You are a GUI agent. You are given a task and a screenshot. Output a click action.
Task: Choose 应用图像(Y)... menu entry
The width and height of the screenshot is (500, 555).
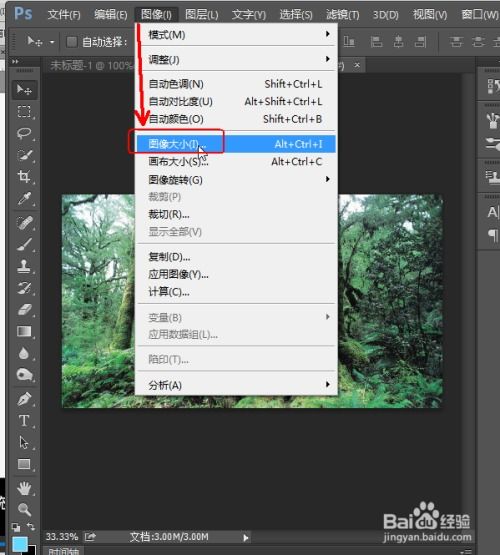pos(236,274)
